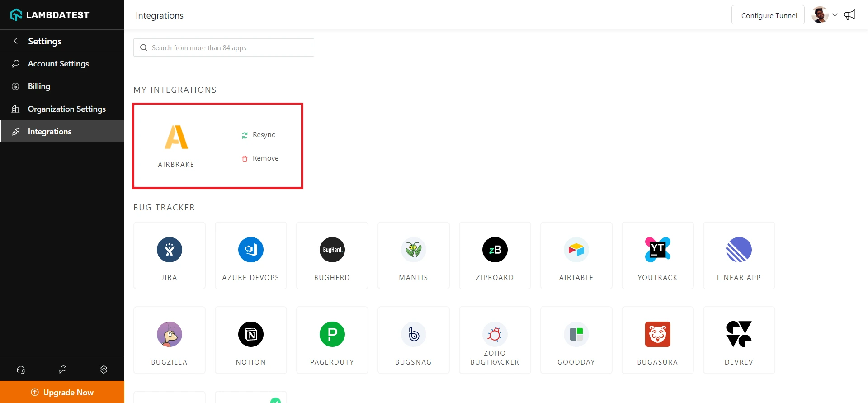Click the Configure Tunnel button

(768, 15)
